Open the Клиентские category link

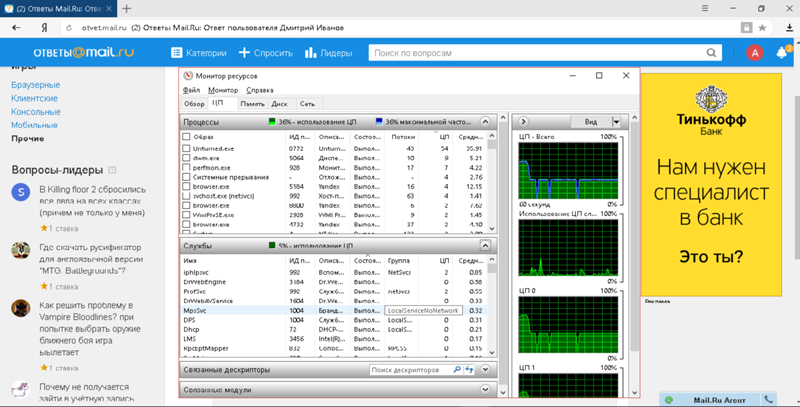(x=34, y=98)
